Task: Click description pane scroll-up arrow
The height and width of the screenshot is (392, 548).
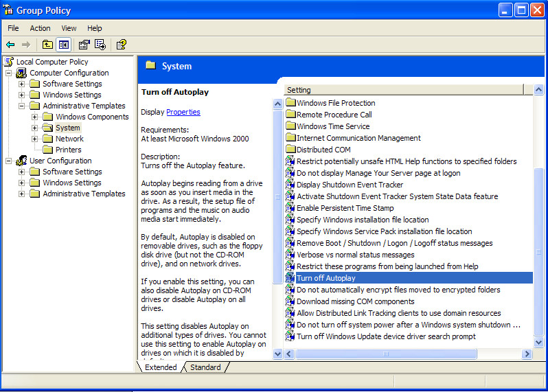Action: (278, 104)
